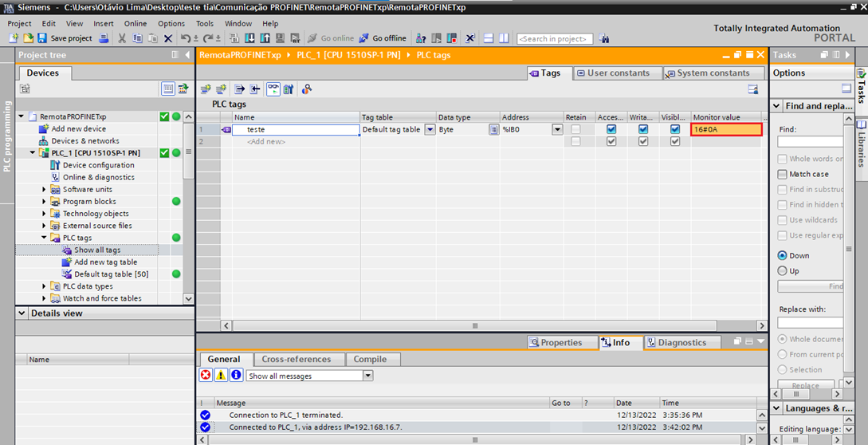Switch to the User constants tab
Viewport: 868px width, 445px height.
coord(612,73)
